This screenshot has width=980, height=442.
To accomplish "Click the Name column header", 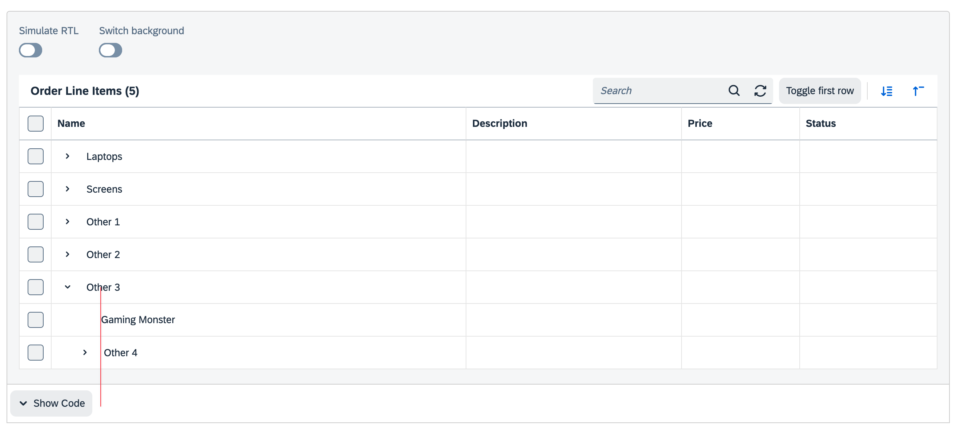I will 71,124.
